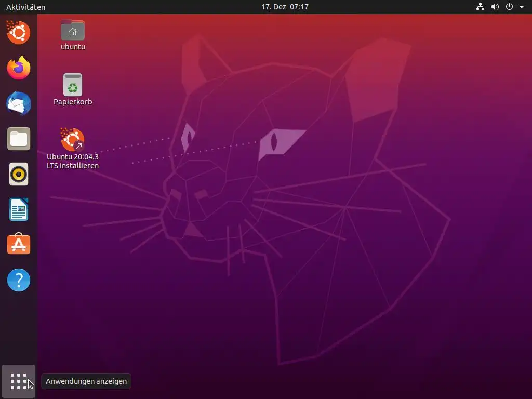Open the Ubuntu installer from the dock
Viewport: 532px width, 399px height.
coord(18,33)
